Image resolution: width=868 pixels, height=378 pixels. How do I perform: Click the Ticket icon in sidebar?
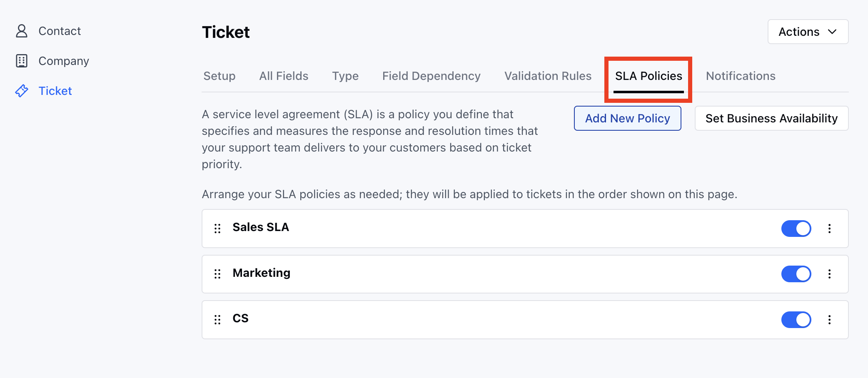[x=22, y=91]
